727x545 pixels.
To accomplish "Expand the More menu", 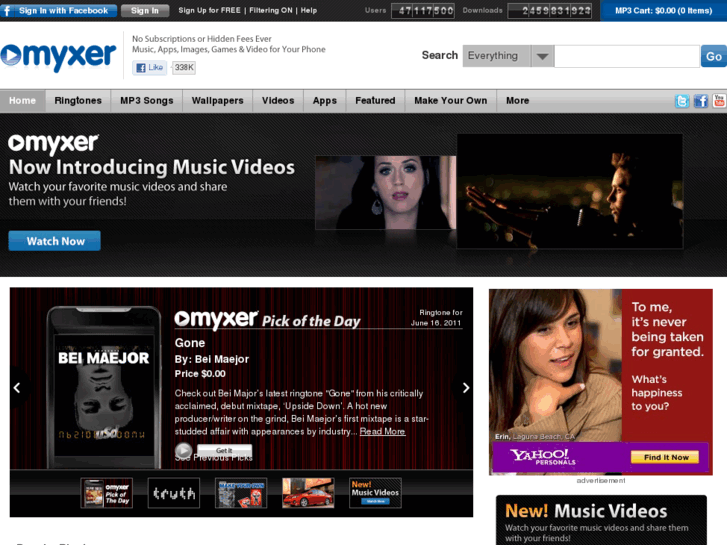I will (x=517, y=101).
